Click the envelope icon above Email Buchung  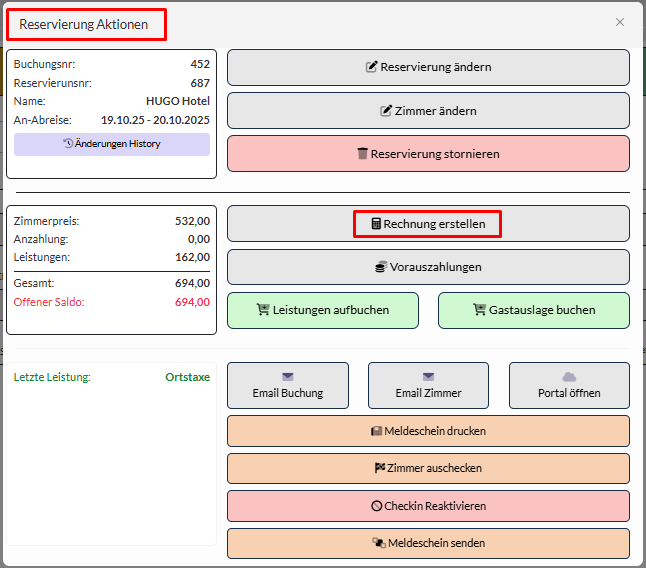(288, 377)
